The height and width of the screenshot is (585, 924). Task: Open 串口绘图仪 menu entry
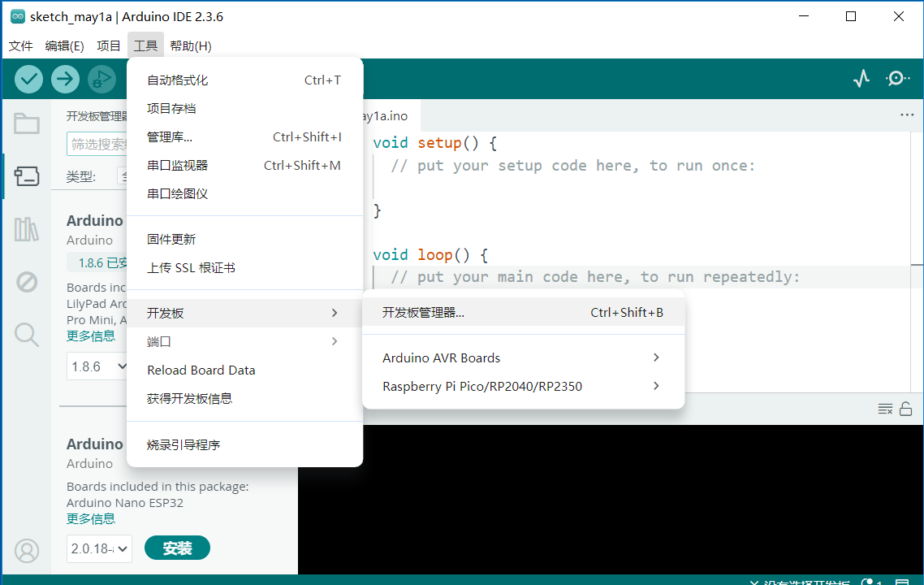pyautogui.click(x=244, y=193)
